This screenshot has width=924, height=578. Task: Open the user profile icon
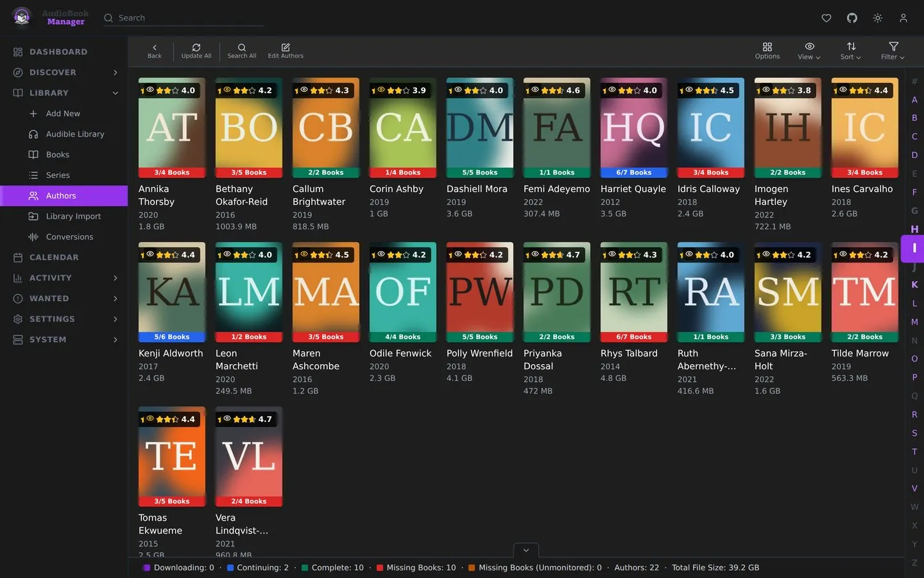903,18
